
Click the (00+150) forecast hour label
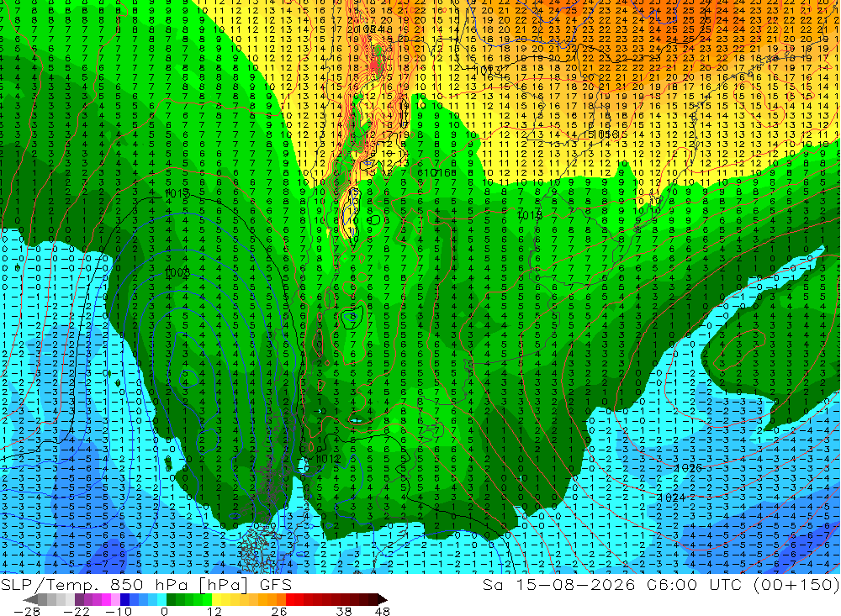(796, 584)
